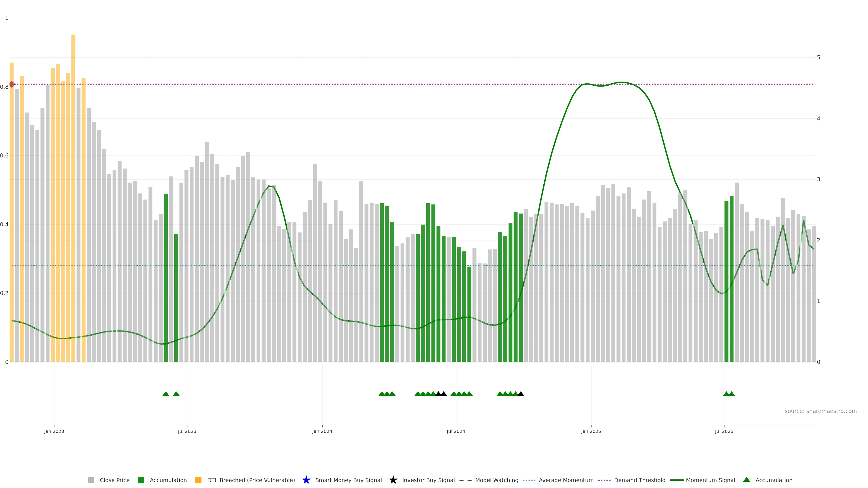
Task: Click the Jan 2024 axis label
Action: [x=322, y=431]
